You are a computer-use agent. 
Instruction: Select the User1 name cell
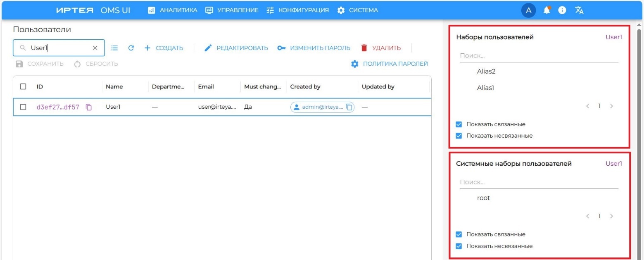113,107
